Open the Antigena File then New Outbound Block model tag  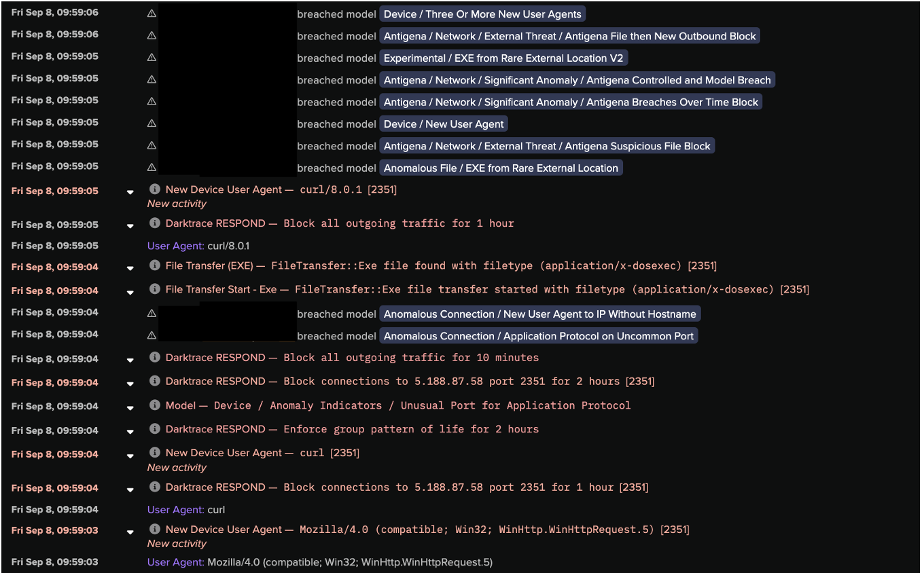coord(569,36)
